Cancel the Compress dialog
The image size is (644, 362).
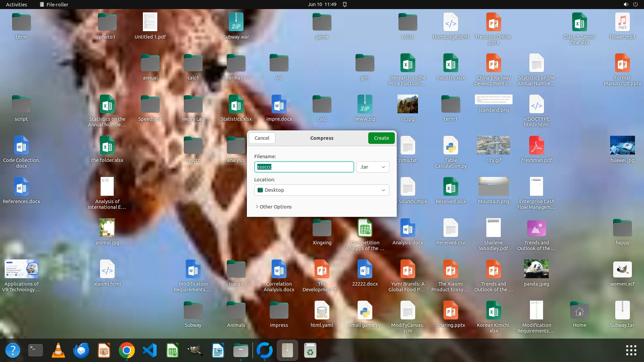pos(262,138)
